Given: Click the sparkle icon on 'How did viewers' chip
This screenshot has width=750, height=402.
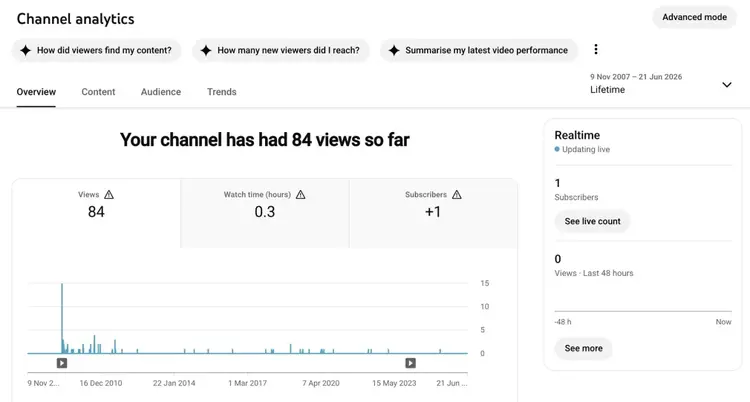Looking at the screenshot, I should 25,50.
